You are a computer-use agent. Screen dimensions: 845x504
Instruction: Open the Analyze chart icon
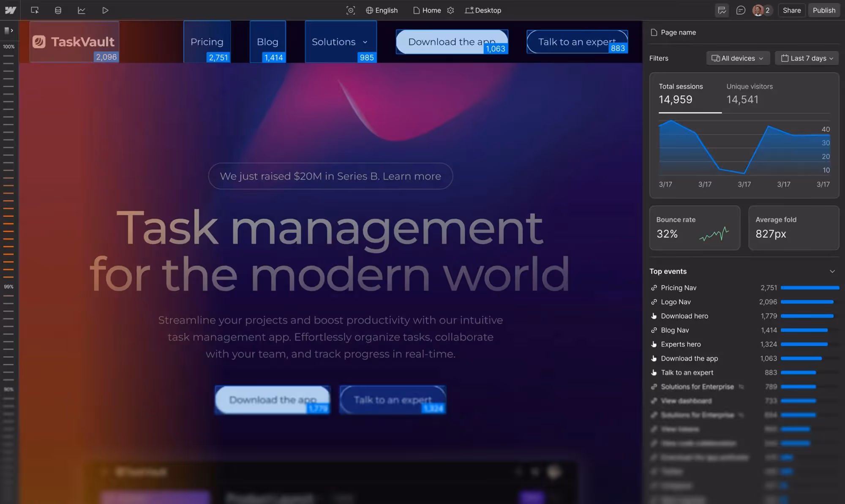tap(82, 10)
